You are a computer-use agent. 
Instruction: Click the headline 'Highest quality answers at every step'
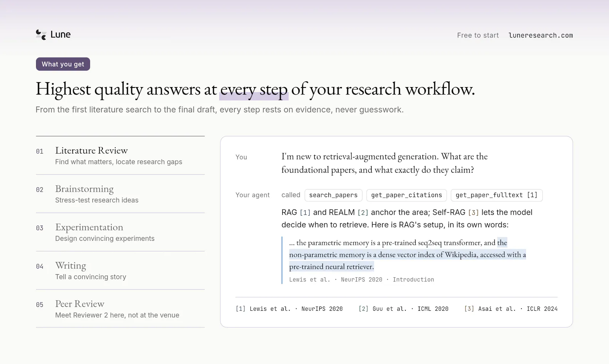(162, 90)
